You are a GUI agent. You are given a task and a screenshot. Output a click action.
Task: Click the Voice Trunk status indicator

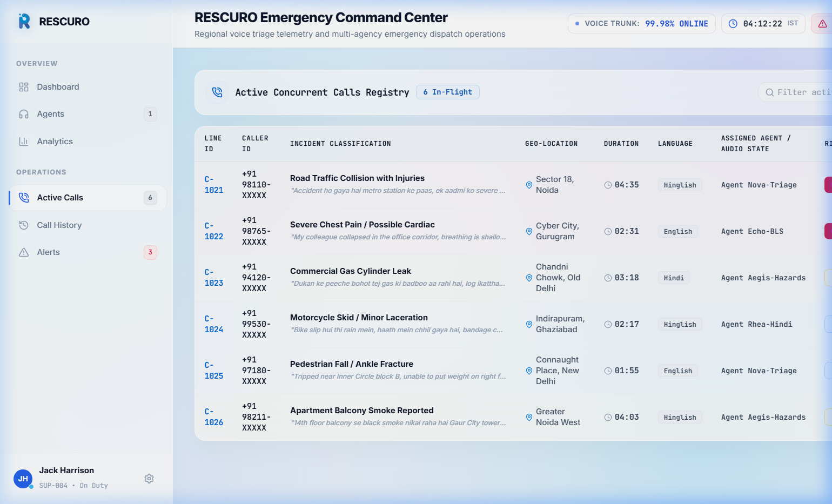click(x=642, y=24)
